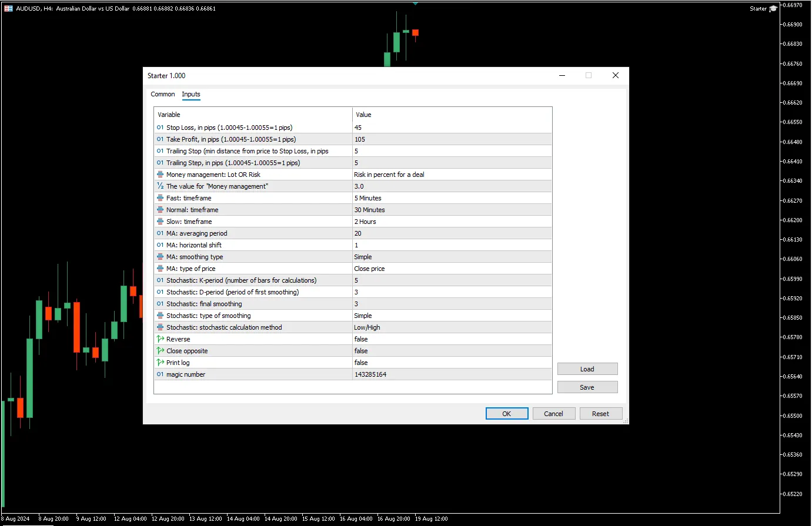Toggle the Close opposite false value
Screen dimensions: 812x526
pos(361,351)
